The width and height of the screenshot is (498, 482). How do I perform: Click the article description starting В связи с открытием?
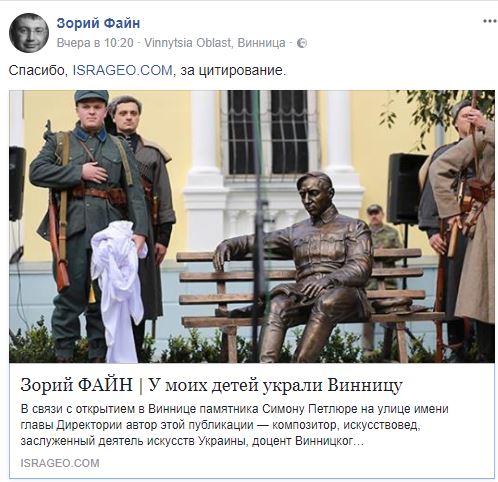234,425
